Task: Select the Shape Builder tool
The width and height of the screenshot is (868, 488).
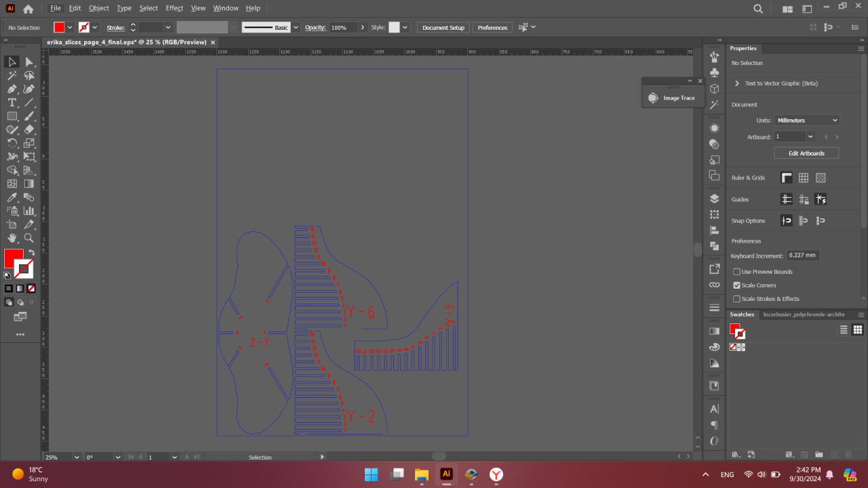Action: 12,170
